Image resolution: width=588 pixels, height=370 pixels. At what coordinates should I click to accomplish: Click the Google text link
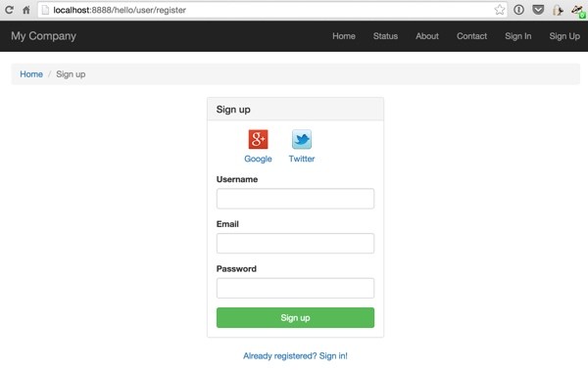258,159
